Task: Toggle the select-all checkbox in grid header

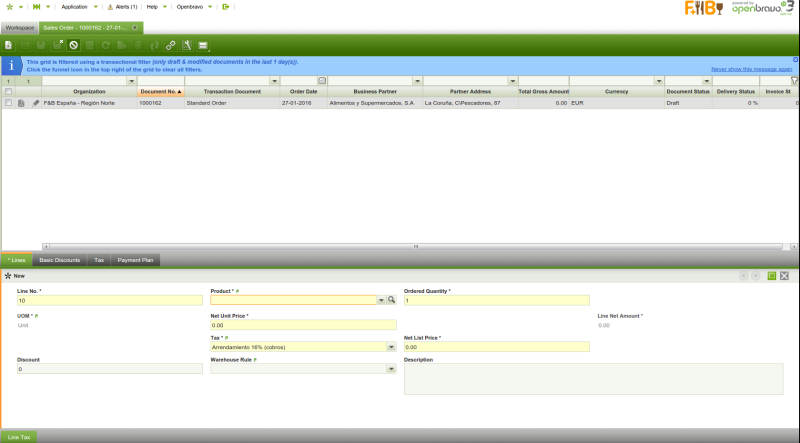Action: click(8, 91)
